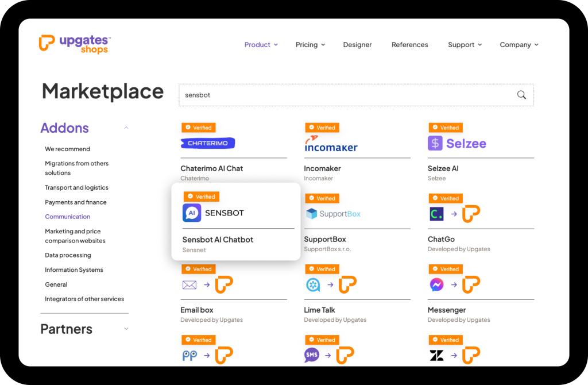Go to the Designer page

coord(357,45)
